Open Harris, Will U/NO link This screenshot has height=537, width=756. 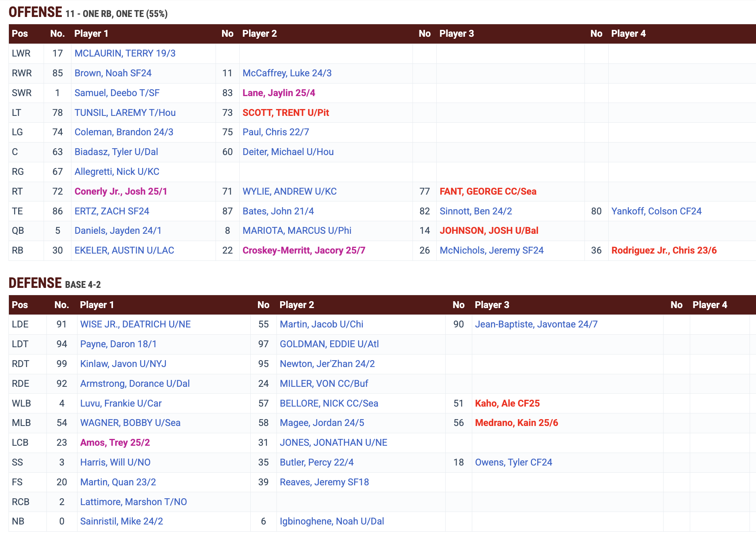[x=115, y=462]
